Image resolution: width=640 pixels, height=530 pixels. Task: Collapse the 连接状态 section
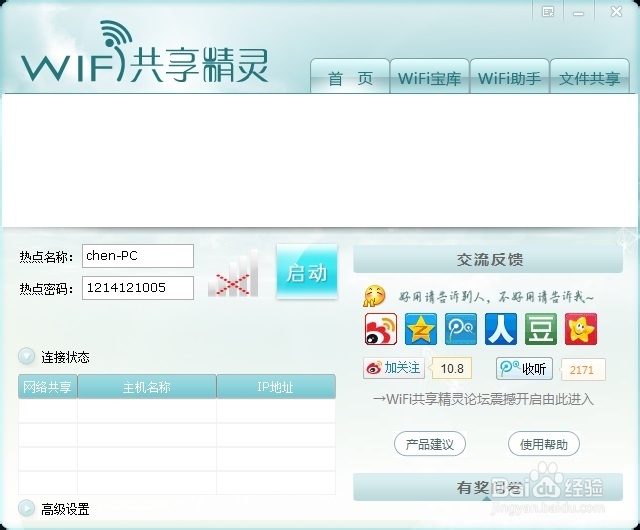[x=27, y=356]
